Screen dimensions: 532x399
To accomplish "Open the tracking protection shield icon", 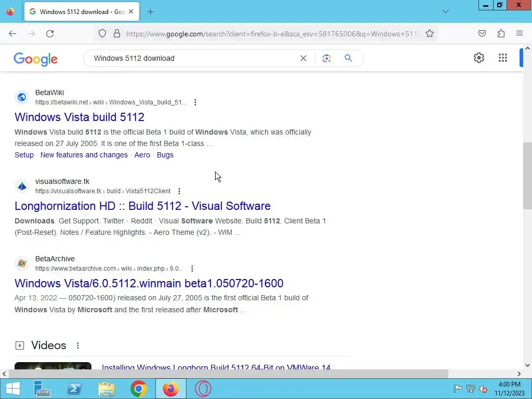I will [x=102, y=34].
